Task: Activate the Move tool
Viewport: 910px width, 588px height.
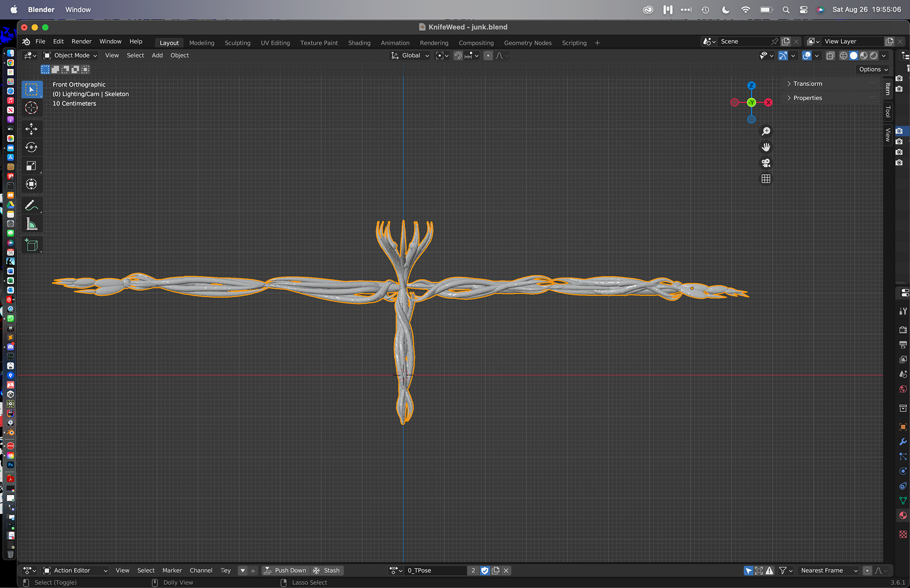Action: [x=31, y=129]
